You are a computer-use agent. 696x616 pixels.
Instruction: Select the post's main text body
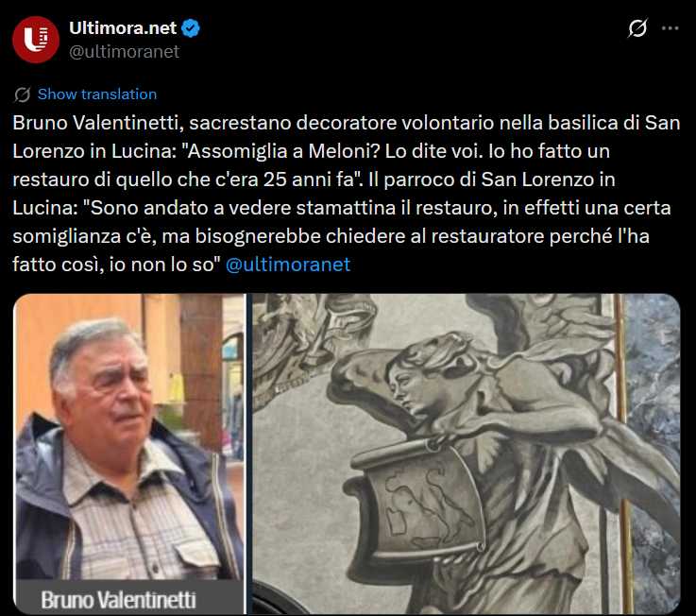pyautogui.click(x=347, y=194)
